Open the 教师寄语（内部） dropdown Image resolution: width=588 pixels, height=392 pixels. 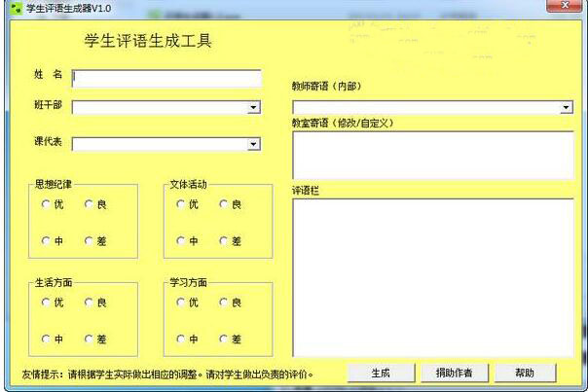(567, 108)
